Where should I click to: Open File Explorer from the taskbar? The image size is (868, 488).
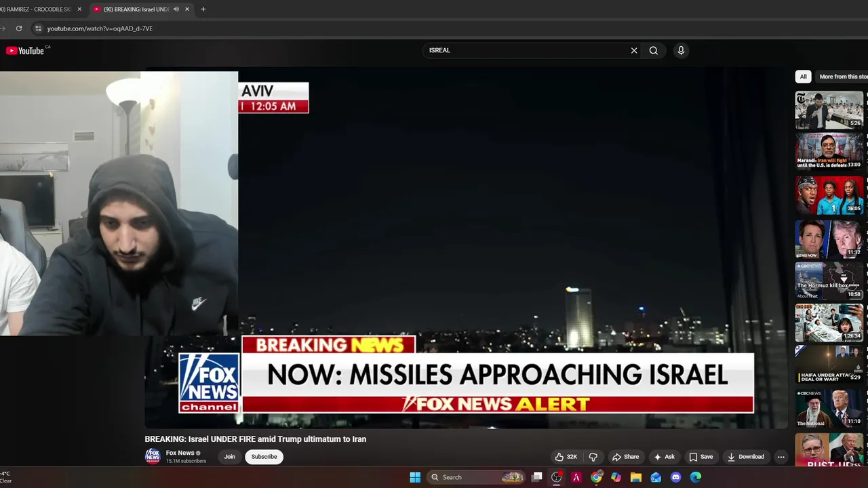point(635,477)
